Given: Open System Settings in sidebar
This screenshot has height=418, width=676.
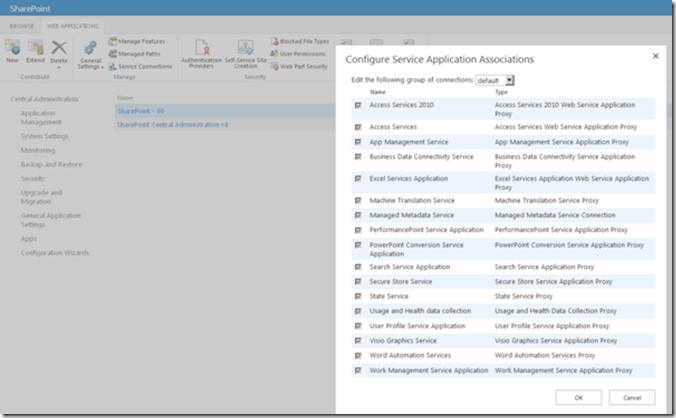Looking at the screenshot, I should pyautogui.click(x=45, y=136).
